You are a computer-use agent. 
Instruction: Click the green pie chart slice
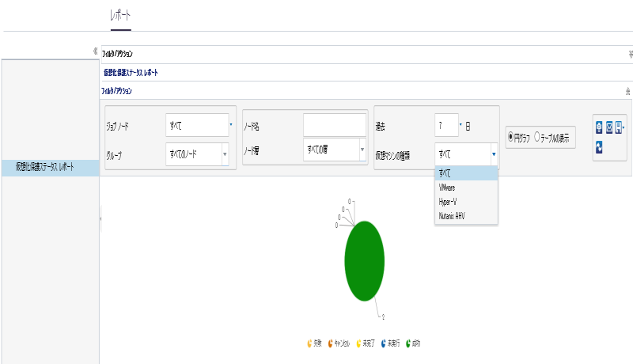[x=365, y=261]
